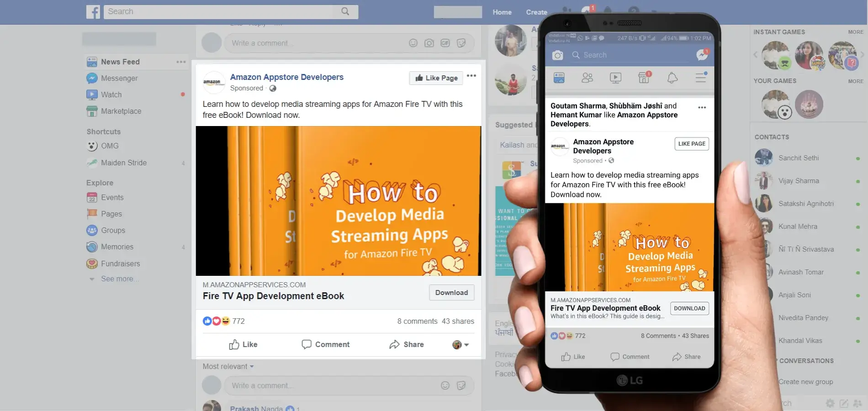Open the post options via the '...' menu
Screen dimensions: 868x411
471,76
